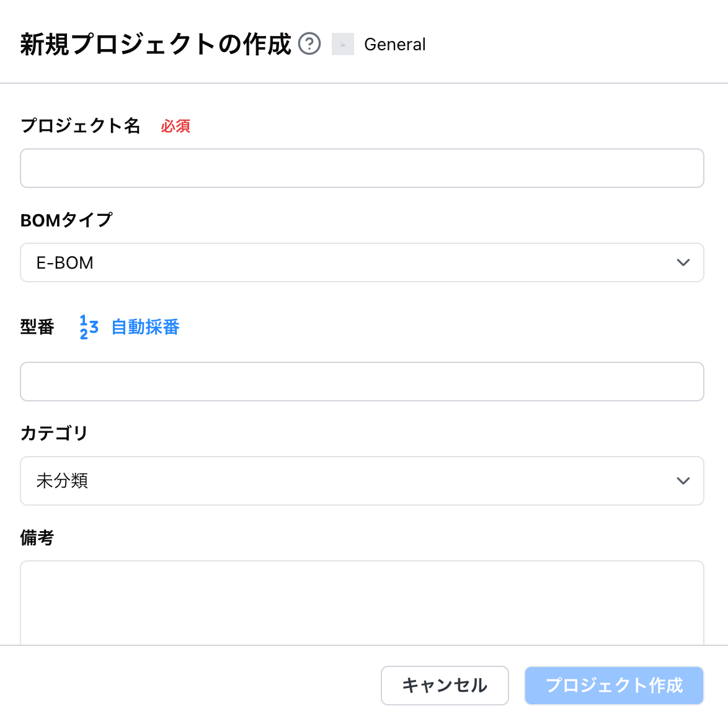Expand the BOMタイプ chevron arrow
Viewport: 728px width, 716px height.
click(x=683, y=262)
